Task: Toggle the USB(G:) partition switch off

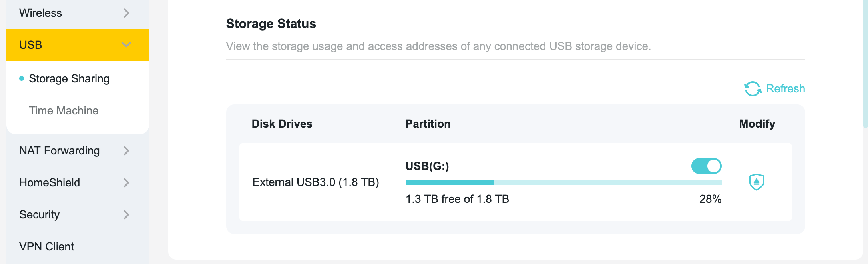Action: (x=706, y=166)
